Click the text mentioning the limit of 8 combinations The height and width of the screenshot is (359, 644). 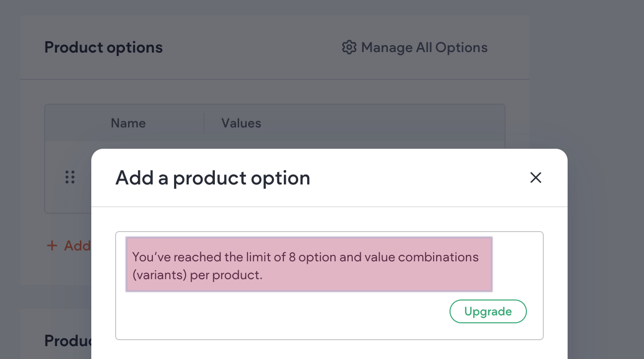[305, 257]
